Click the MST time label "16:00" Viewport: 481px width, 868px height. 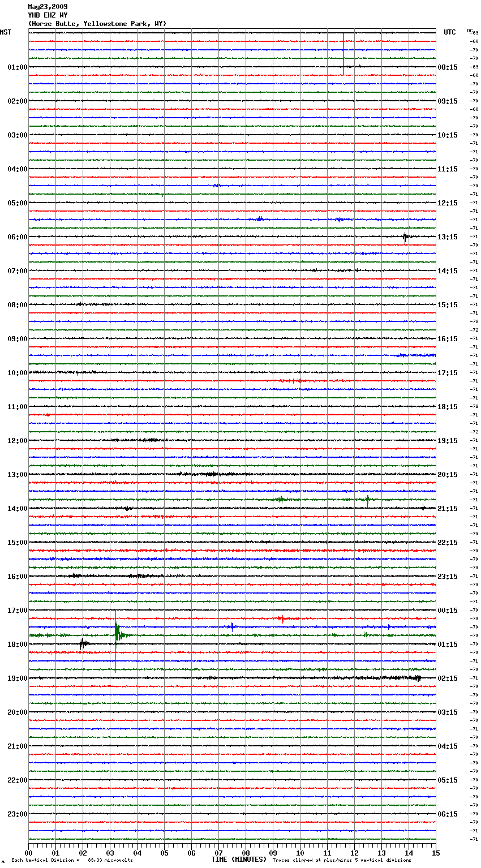click(18, 577)
